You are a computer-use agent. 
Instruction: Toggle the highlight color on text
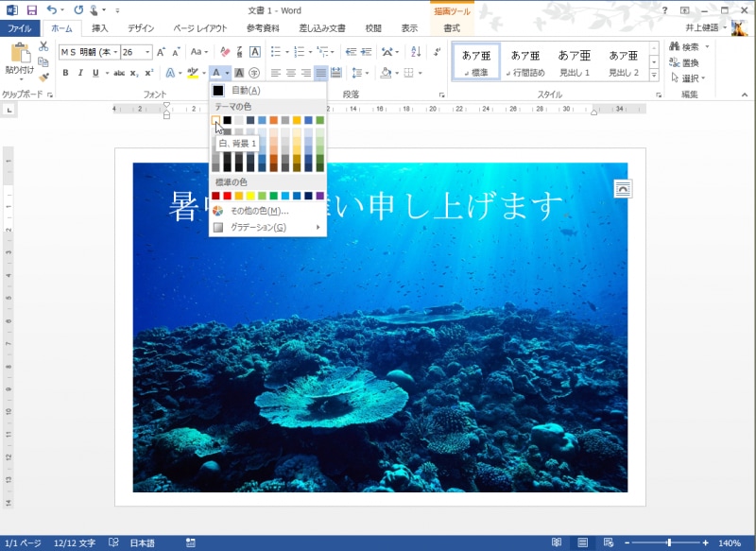(191, 73)
